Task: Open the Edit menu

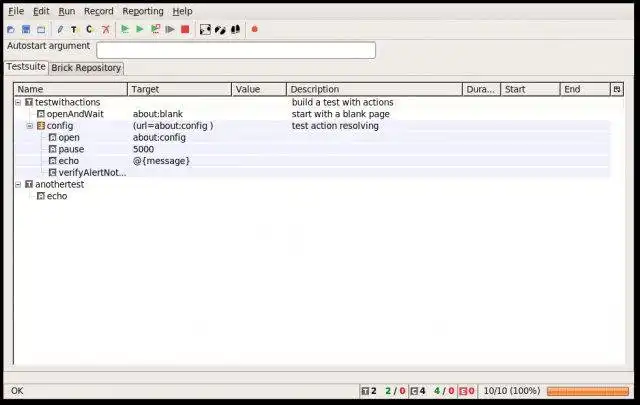Action: [41, 11]
